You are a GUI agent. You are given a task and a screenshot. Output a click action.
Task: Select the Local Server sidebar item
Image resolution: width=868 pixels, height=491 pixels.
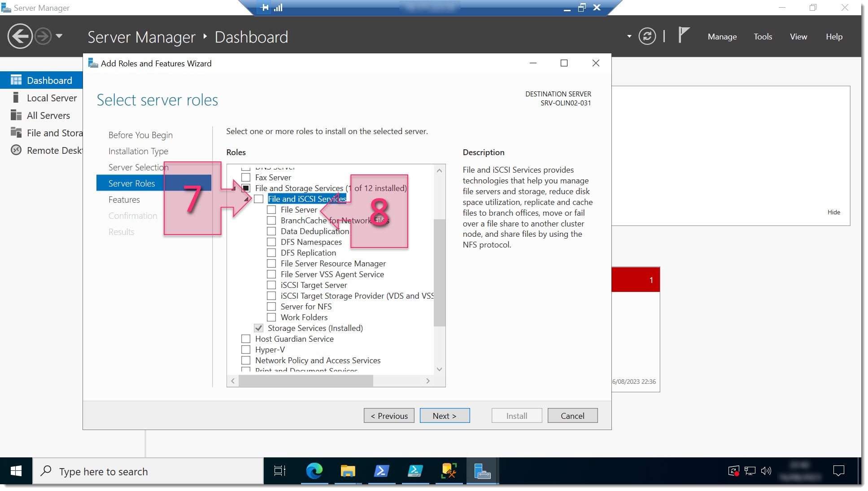(x=53, y=97)
